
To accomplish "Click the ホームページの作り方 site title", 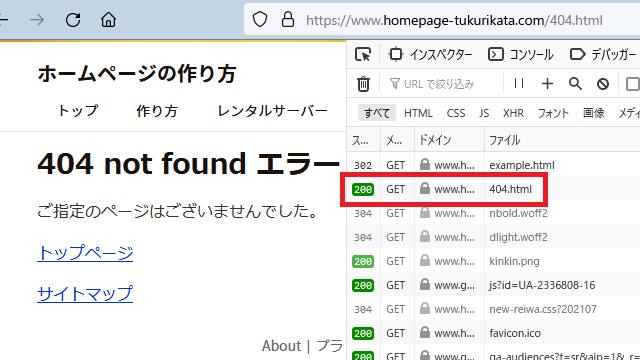I will pyautogui.click(x=137, y=74).
